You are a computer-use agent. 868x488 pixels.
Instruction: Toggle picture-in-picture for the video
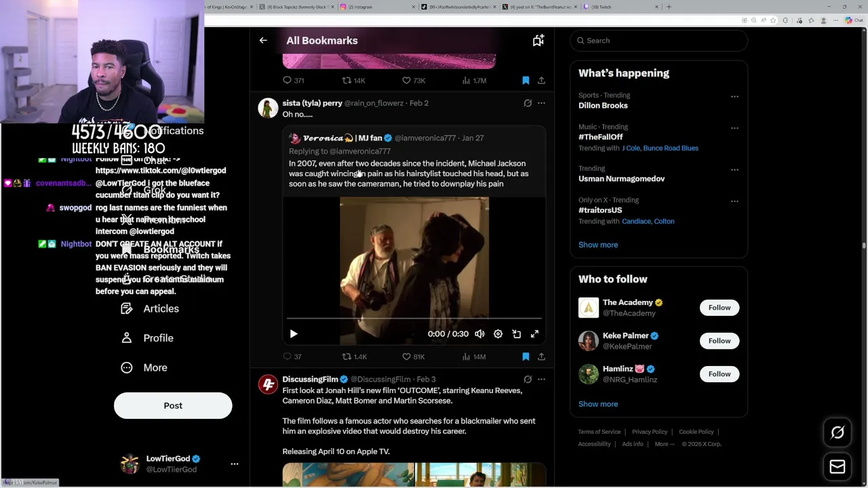(x=516, y=334)
